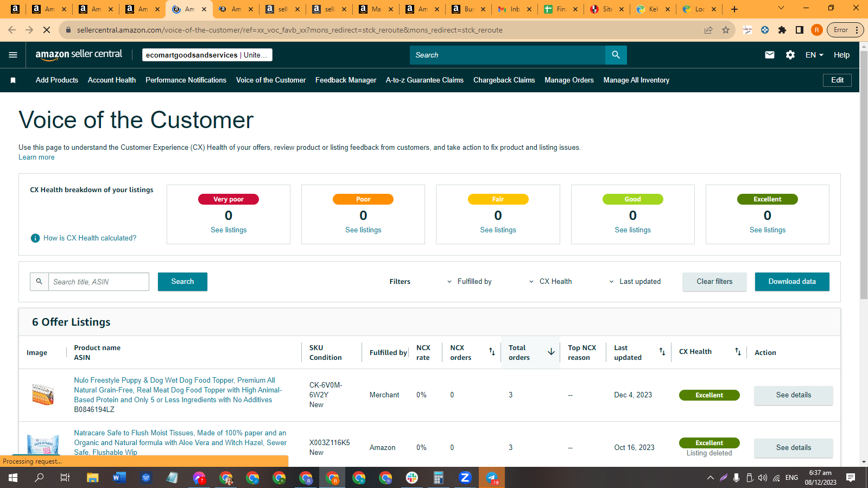
Task: Sort by NCX orders arrows icon
Action: click(492, 352)
